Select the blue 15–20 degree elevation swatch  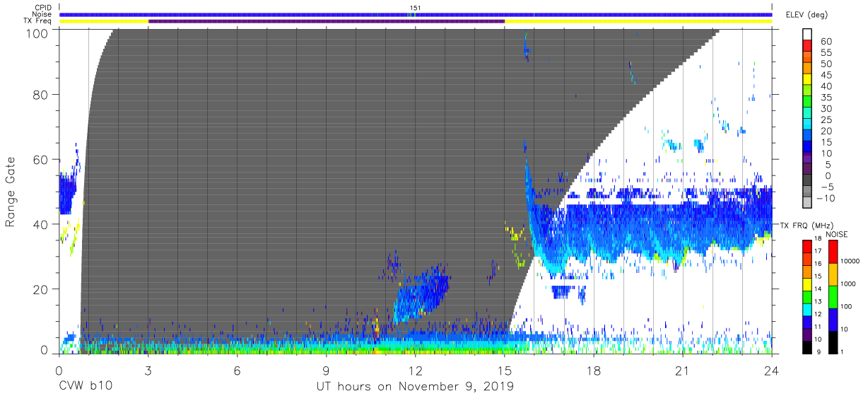click(x=808, y=136)
